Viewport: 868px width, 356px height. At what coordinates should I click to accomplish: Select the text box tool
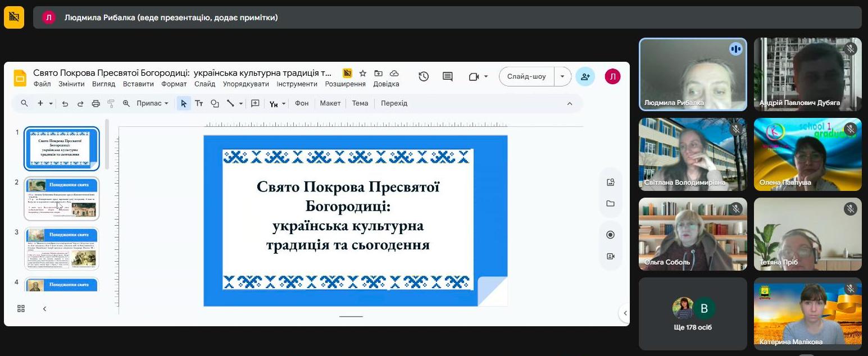(199, 103)
